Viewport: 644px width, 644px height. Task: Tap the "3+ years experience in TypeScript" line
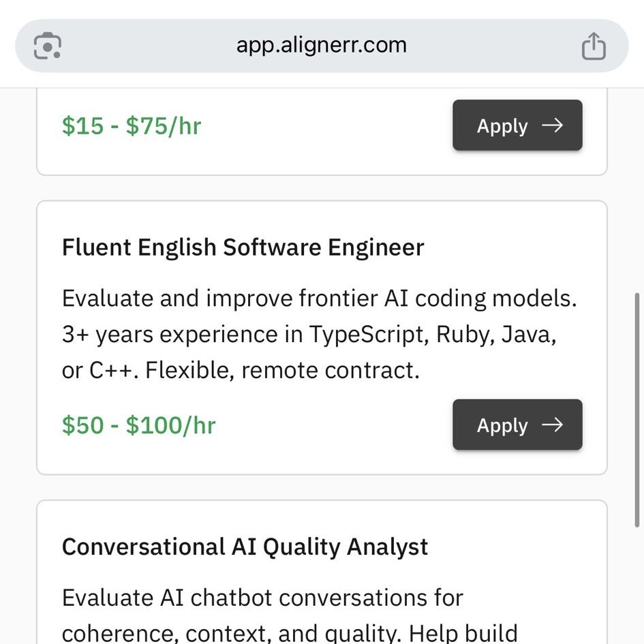click(309, 335)
